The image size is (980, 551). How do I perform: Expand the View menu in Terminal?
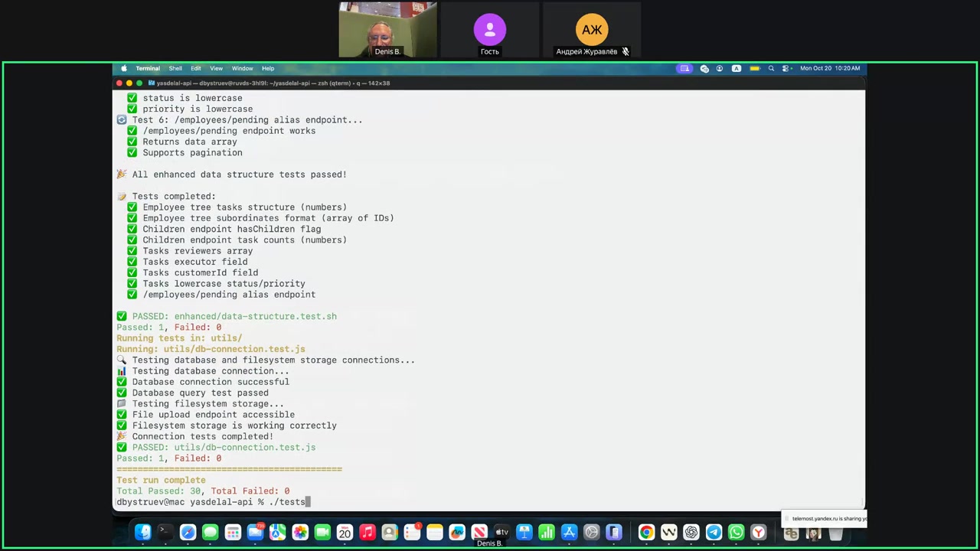[x=217, y=69]
